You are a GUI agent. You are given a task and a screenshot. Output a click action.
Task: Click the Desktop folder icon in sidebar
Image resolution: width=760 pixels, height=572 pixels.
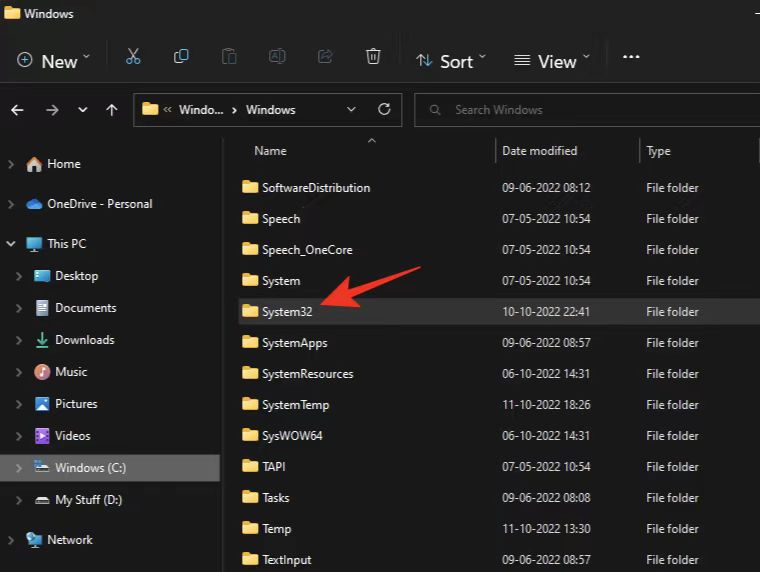(42, 276)
